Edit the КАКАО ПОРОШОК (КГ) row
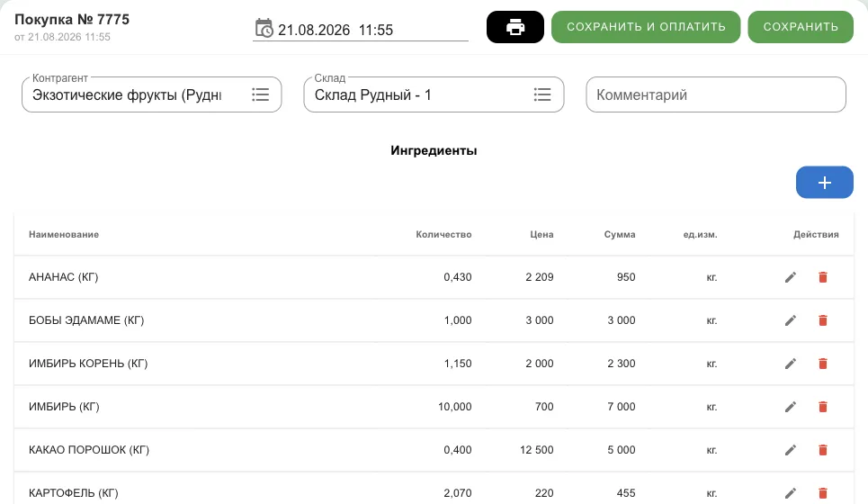 [x=791, y=450]
